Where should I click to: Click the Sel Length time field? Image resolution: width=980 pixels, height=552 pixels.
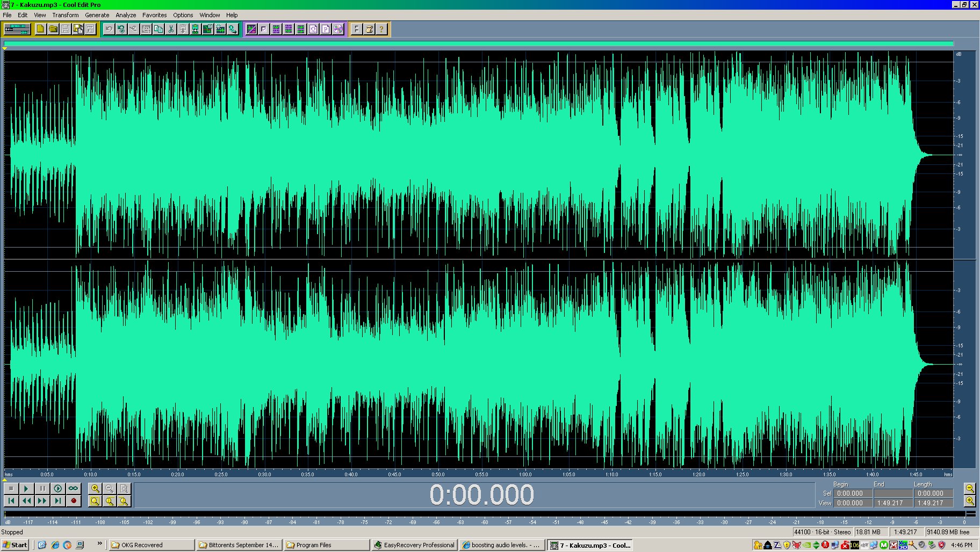(x=934, y=493)
